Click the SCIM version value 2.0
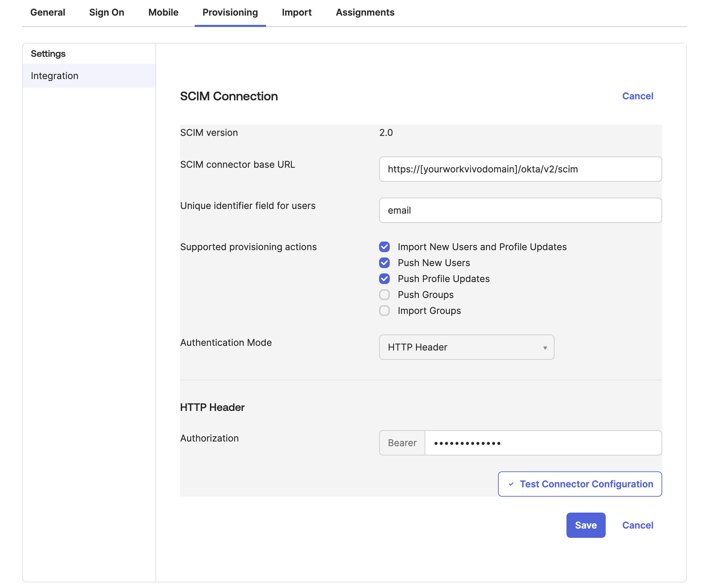Screen dimensions: 715x588 point(386,133)
